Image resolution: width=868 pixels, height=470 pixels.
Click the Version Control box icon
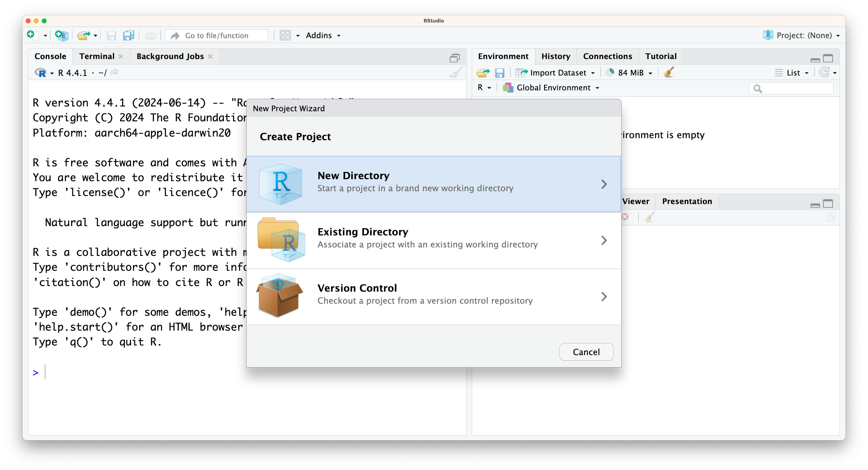280,296
